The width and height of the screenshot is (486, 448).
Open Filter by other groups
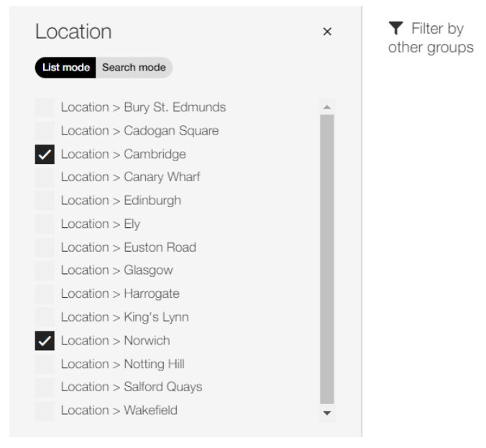pyautogui.click(x=431, y=38)
